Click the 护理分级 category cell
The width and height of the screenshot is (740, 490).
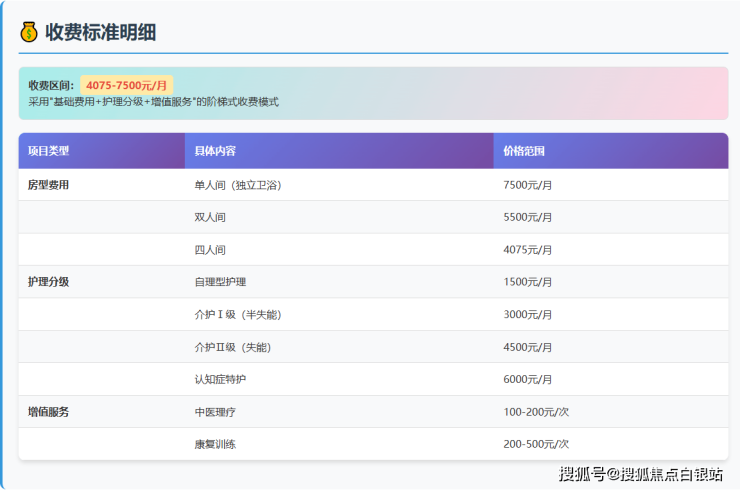(x=49, y=282)
